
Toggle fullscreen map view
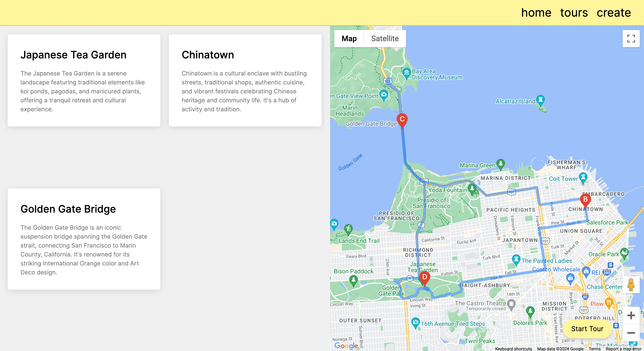point(631,39)
